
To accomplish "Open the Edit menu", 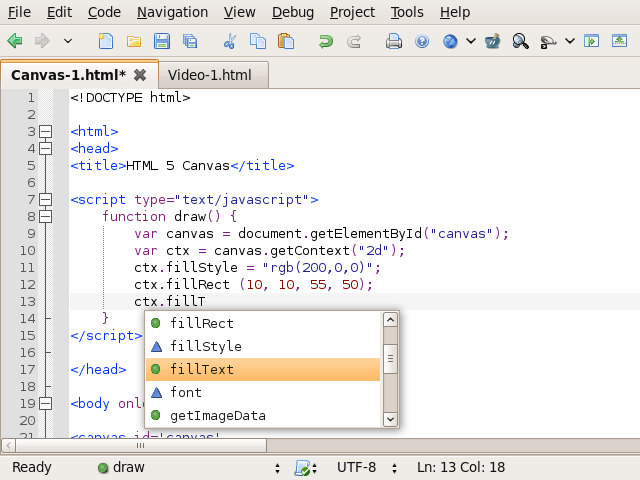I will pos(59,12).
